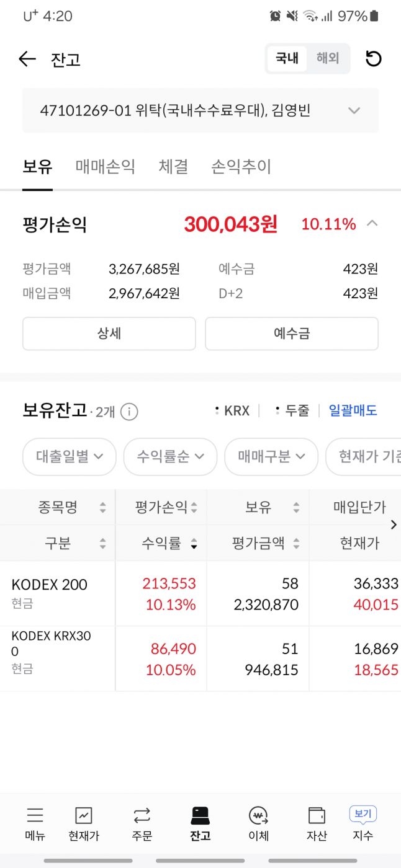Select the 국내 segment toggle
The width and height of the screenshot is (401, 868).
[287, 59]
